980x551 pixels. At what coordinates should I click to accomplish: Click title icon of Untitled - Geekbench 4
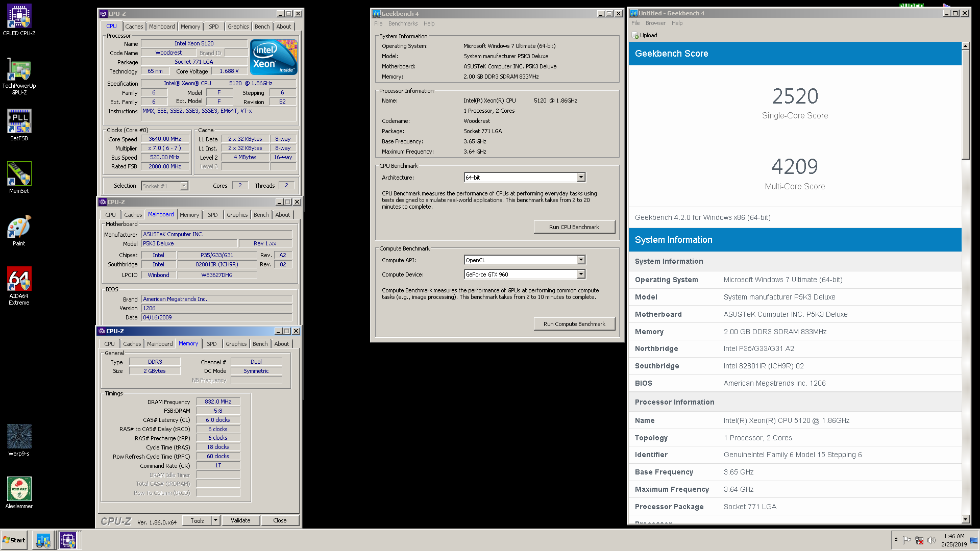[x=634, y=13]
